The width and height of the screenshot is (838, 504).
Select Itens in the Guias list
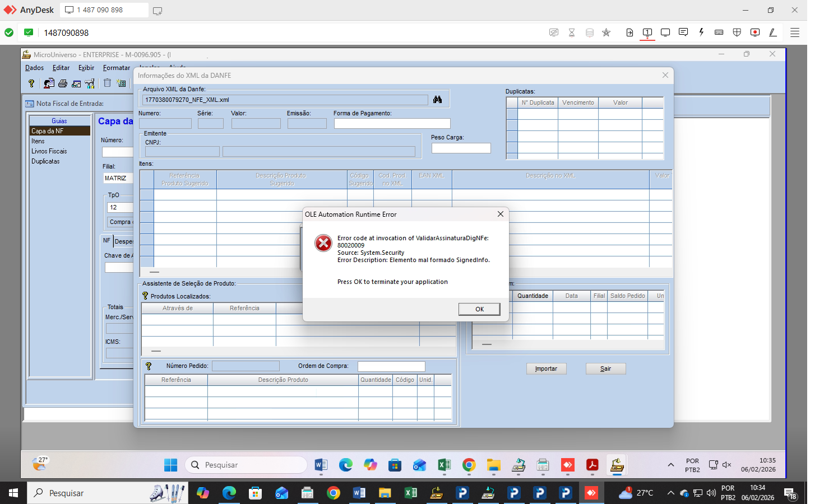pyautogui.click(x=38, y=141)
